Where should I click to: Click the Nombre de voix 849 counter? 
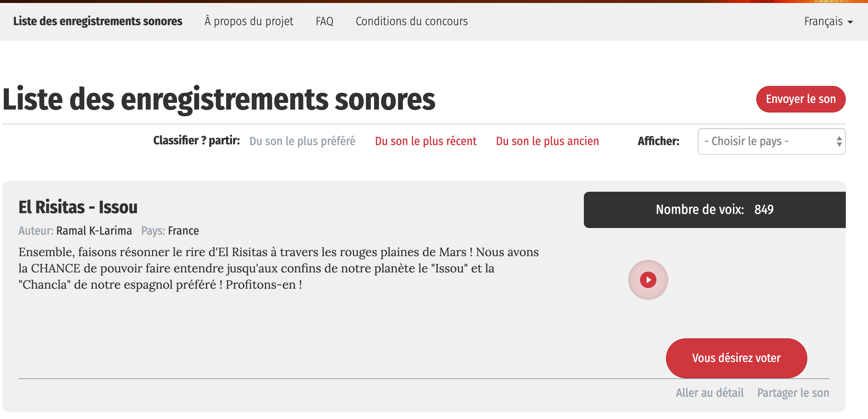714,209
